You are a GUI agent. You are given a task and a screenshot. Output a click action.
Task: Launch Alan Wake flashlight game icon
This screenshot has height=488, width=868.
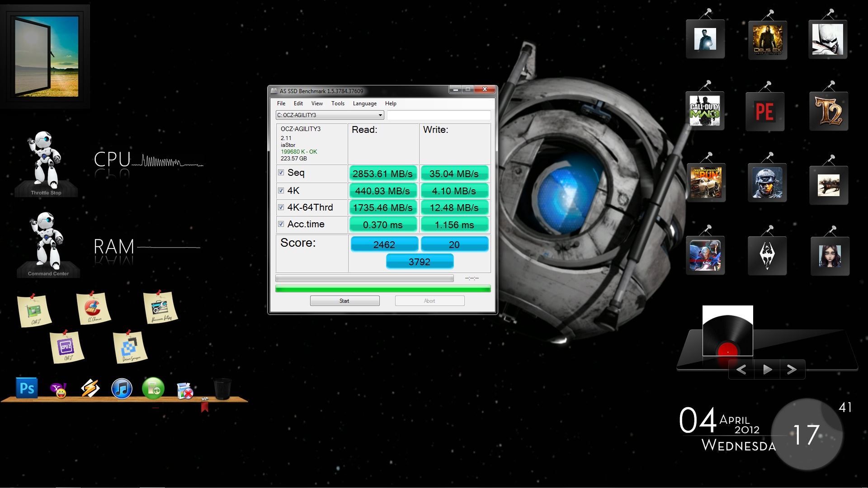point(705,39)
